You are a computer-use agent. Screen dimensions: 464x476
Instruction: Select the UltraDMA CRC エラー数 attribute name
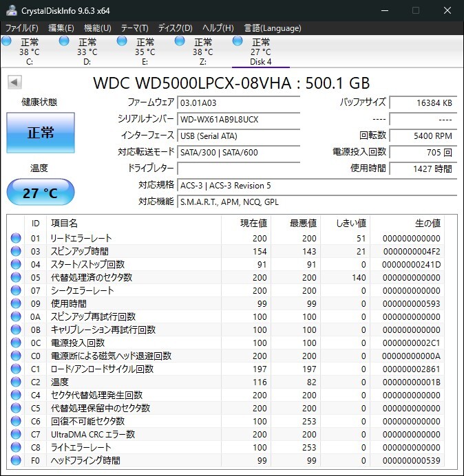[x=93, y=435]
